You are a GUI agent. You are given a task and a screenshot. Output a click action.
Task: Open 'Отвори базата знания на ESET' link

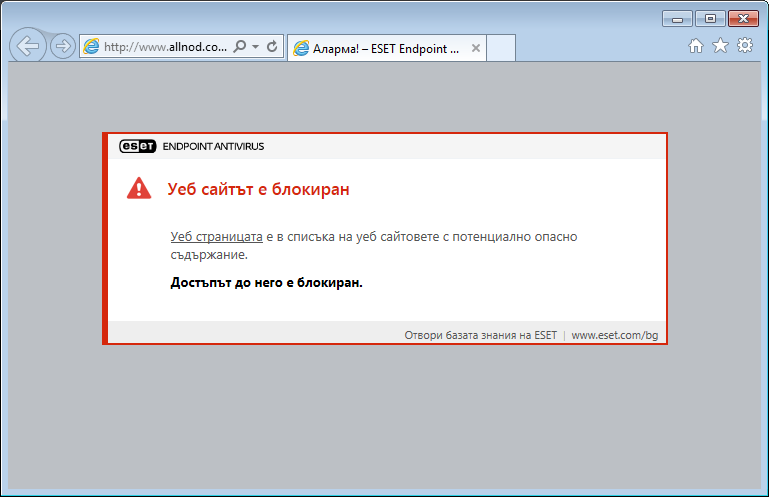(480, 335)
